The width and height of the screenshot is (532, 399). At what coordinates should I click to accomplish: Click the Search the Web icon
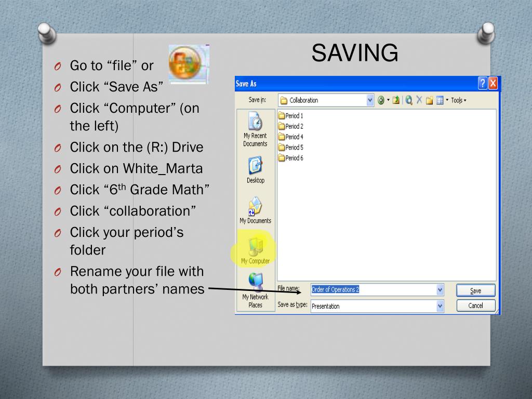[x=409, y=100]
